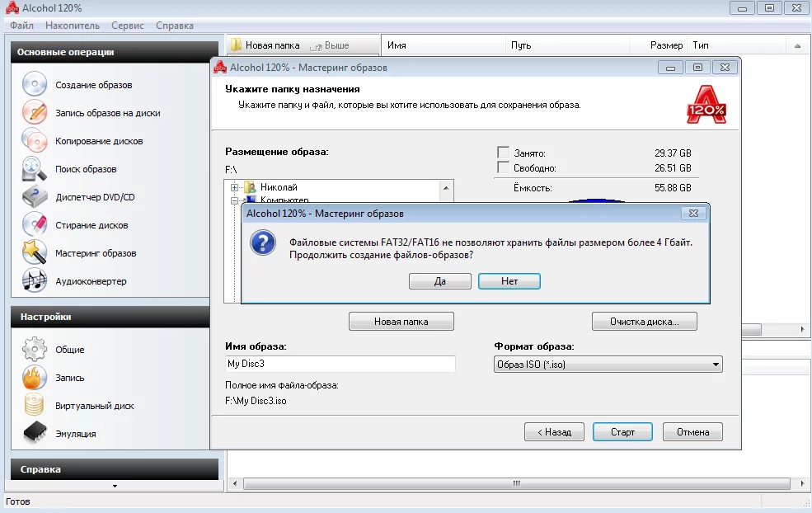This screenshot has width=812, height=513.
Task: Click the bottom scrollbar left arrow
Action: (235, 483)
